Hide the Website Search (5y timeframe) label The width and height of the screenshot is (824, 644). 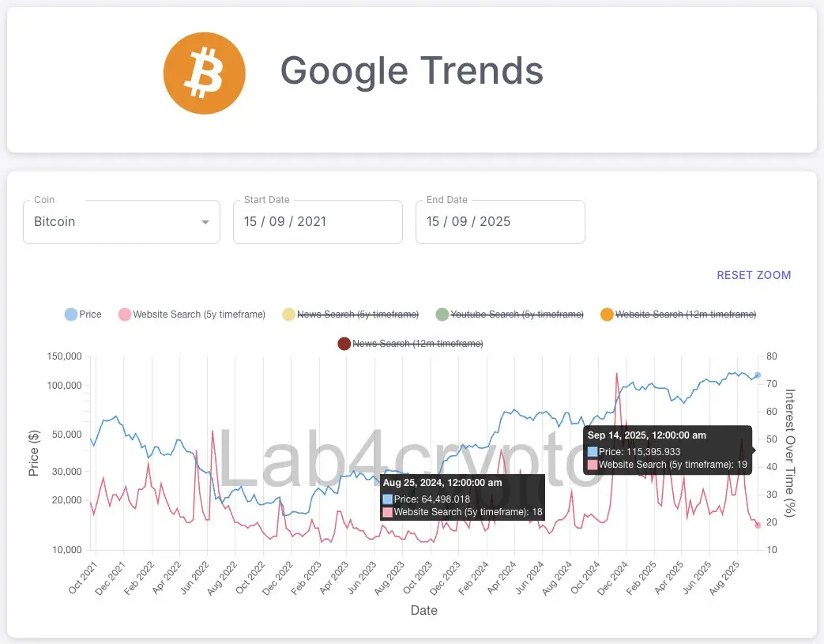(199, 314)
